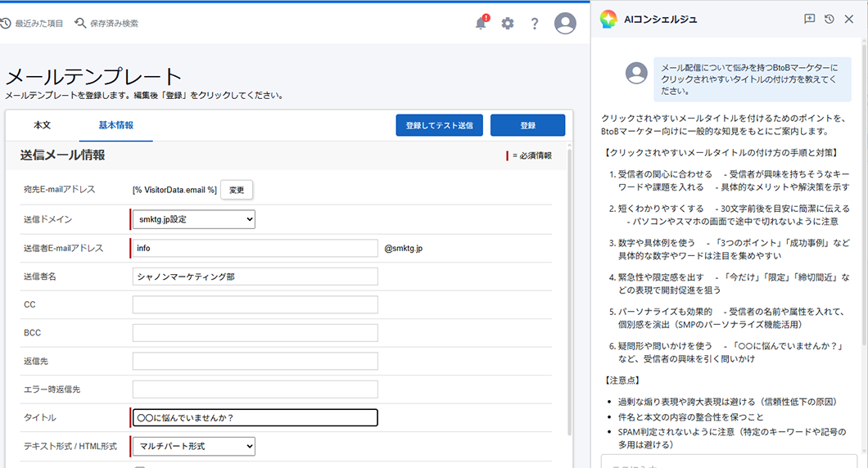Click tip 1 受信者の関心に合わせる

coord(729,180)
